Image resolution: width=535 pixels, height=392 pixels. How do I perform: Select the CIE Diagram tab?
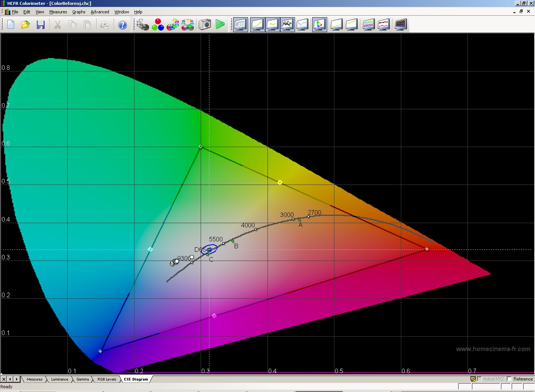coord(136,379)
